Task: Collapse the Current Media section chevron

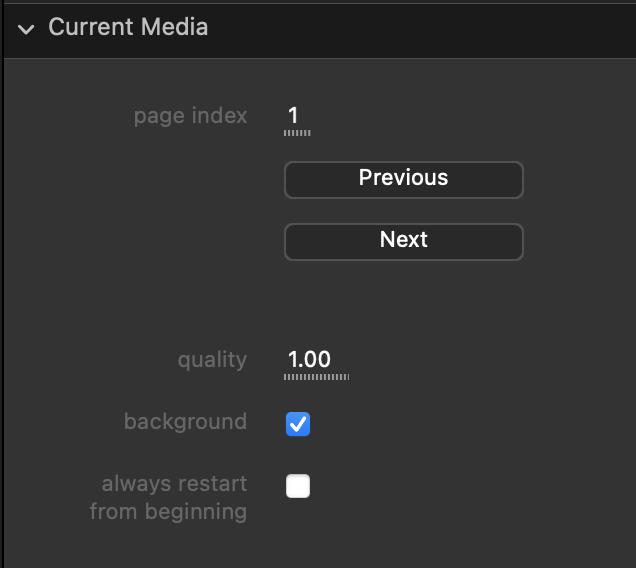Action: (x=26, y=28)
